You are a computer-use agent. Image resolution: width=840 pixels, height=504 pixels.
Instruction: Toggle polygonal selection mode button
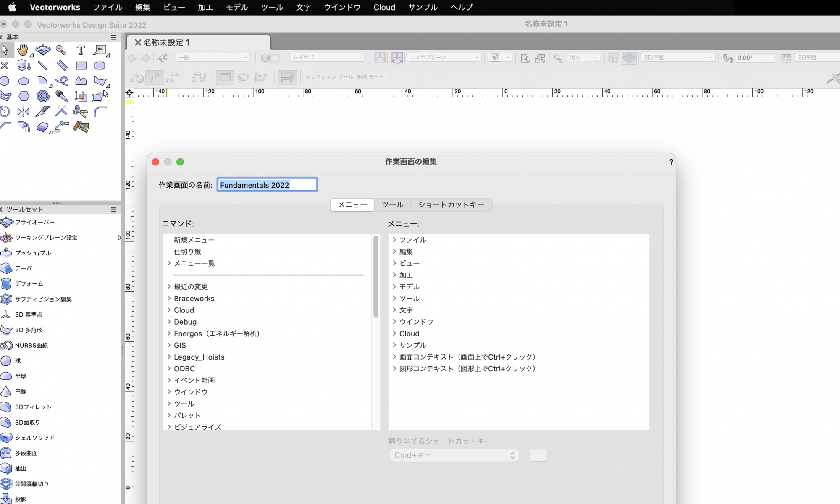[261, 77]
